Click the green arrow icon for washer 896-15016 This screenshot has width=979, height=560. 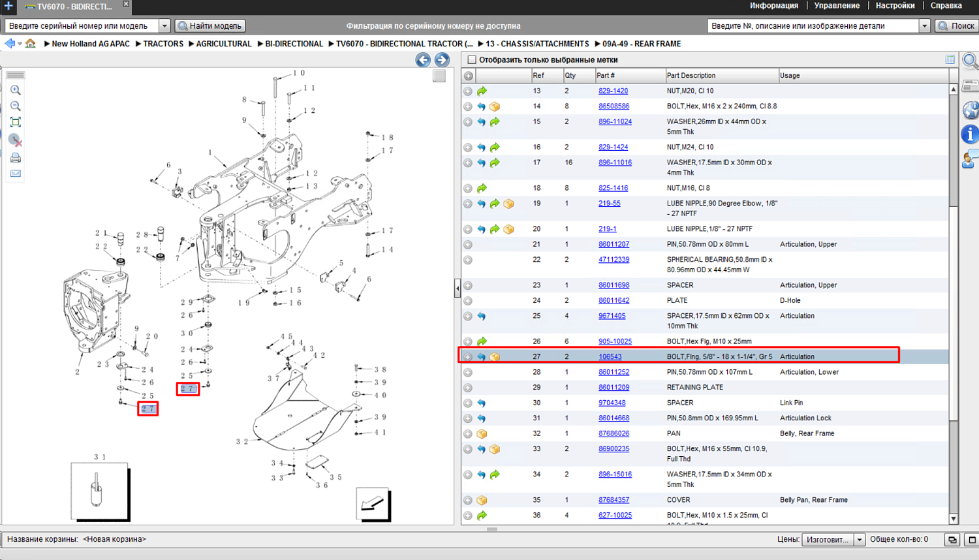[x=495, y=474]
